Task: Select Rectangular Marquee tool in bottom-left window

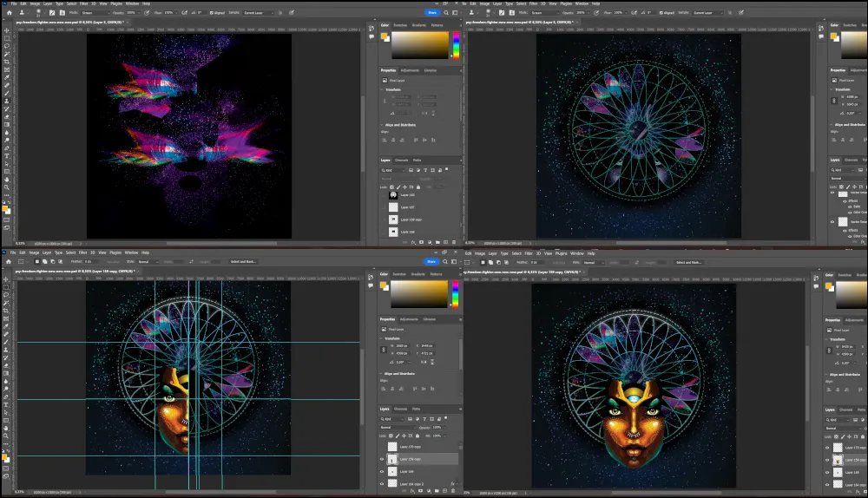Action: (x=7, y=286)
